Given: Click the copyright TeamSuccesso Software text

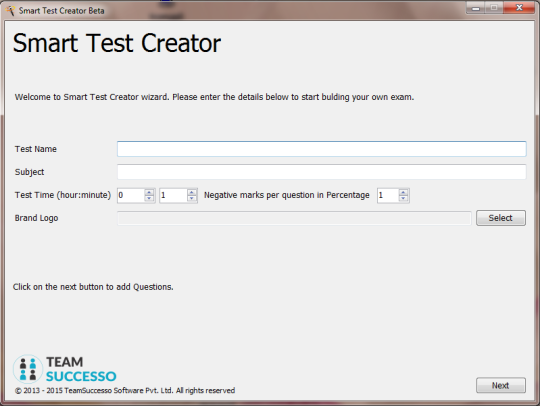Looking at the screenshot, I should tap(125, 391).
